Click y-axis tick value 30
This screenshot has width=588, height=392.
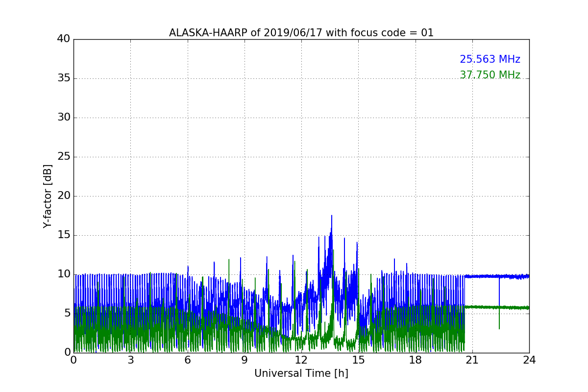64,118
